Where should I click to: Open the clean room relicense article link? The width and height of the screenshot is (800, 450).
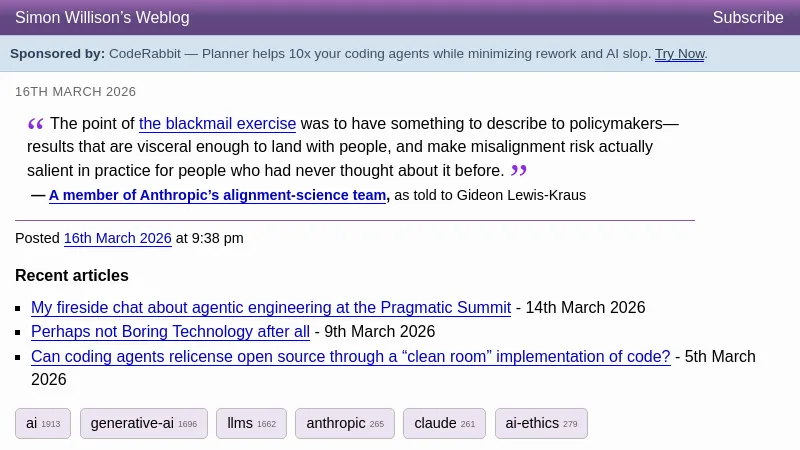[x=350, y=357]
